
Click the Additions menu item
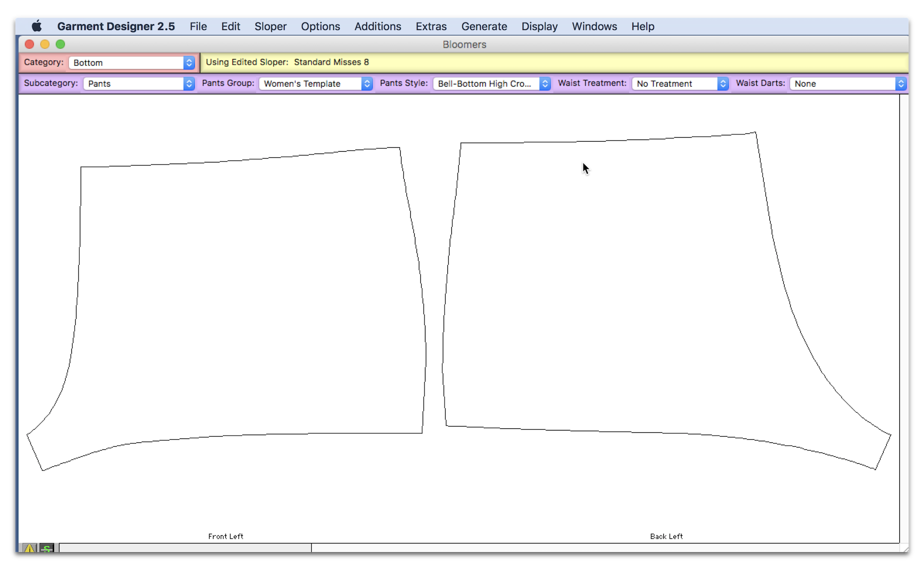pyautogui.click(x=378, y=27)
